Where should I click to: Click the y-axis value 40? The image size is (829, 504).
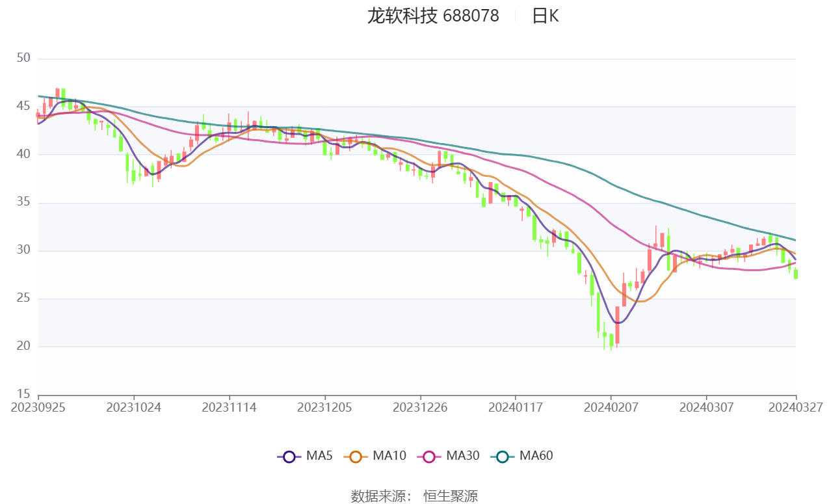point(23,155)
